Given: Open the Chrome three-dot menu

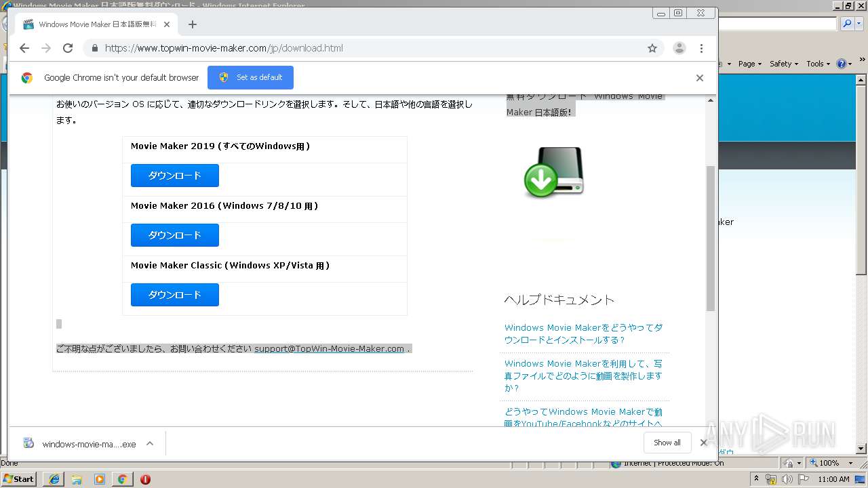Looking at the screenshot, I should [x=701, y=48].
